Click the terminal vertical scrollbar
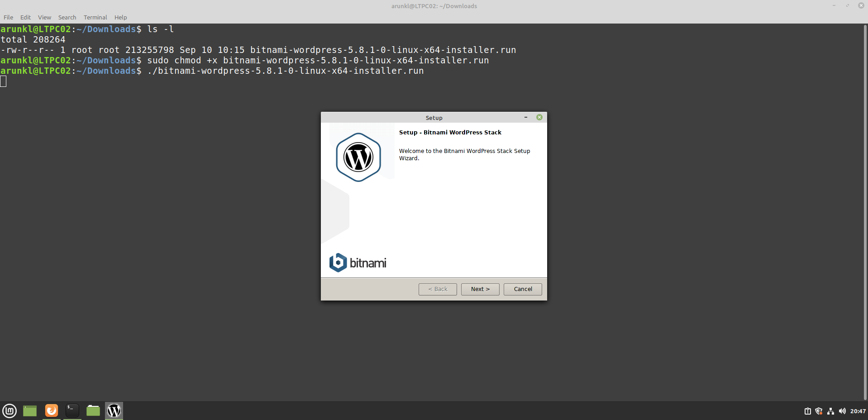Image resolution: width=868 pixels, height=420 pixels. coord(865,213)
